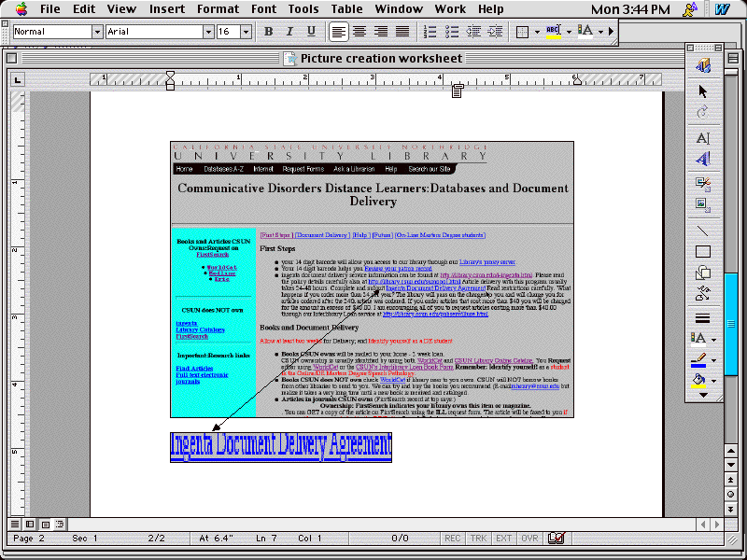747x560 pixels.
Task: Show more formatting toolbar buttons arrow
Action: [612, 32]
